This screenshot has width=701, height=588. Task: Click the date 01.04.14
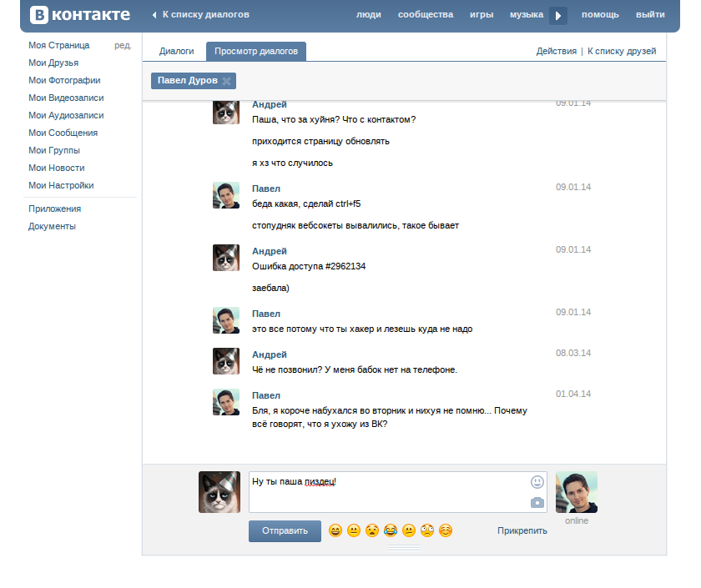(x=573, y=394)
